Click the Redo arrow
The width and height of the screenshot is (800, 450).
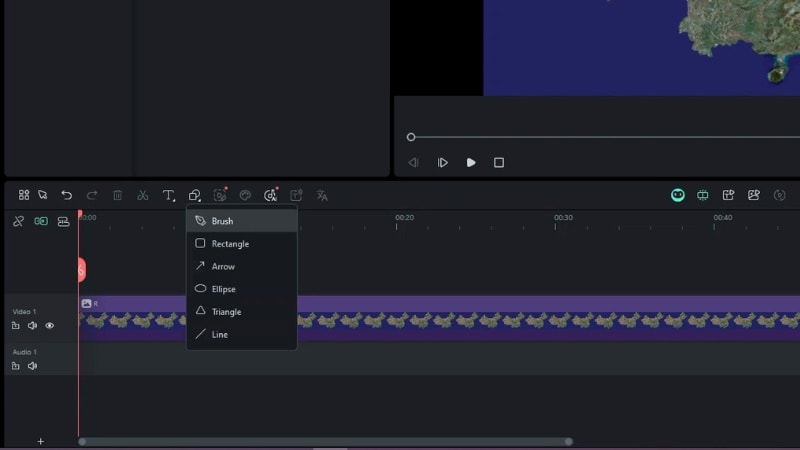tap(92, 195)
